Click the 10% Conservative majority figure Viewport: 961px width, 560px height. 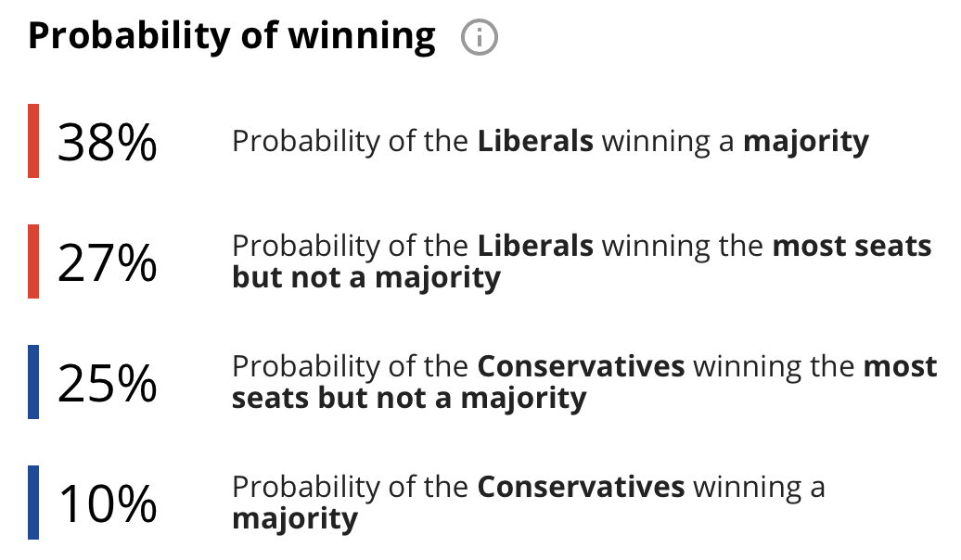click(108, 504)
